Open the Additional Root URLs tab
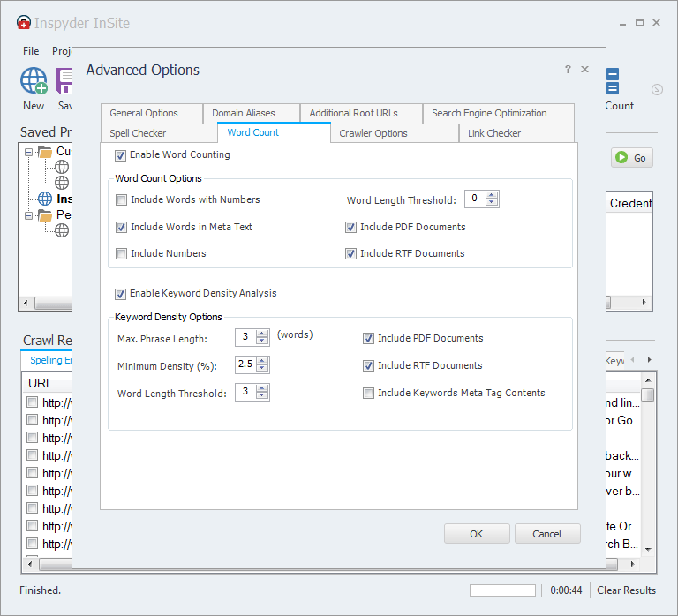This screenshot has height=616, width=678. coord(361,113)
